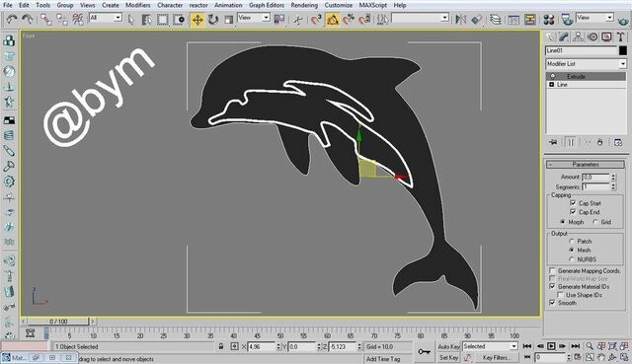Image resolution: width=632 pixels, height=364 pixels.
Task: Select the Patch output radio button
Action: [572, 241]
